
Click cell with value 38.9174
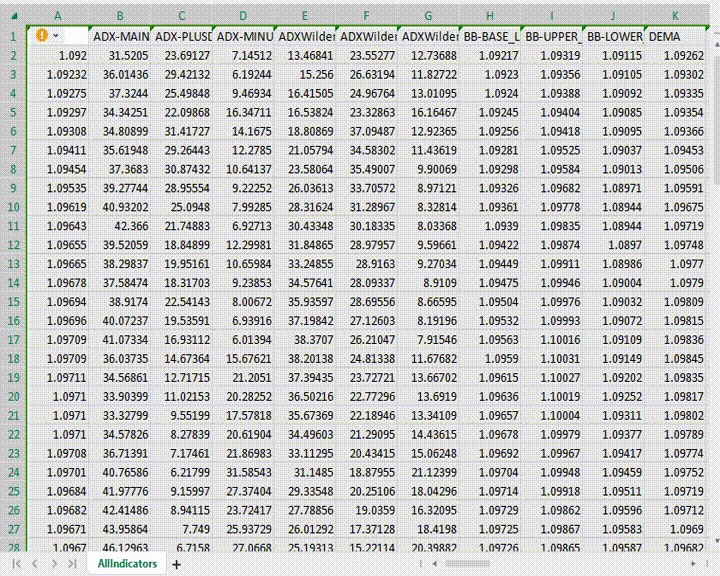tap(119, 302)
